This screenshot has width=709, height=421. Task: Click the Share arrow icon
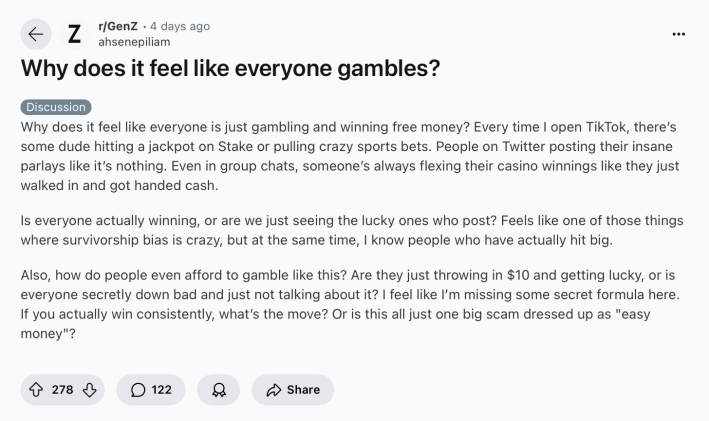271,389
